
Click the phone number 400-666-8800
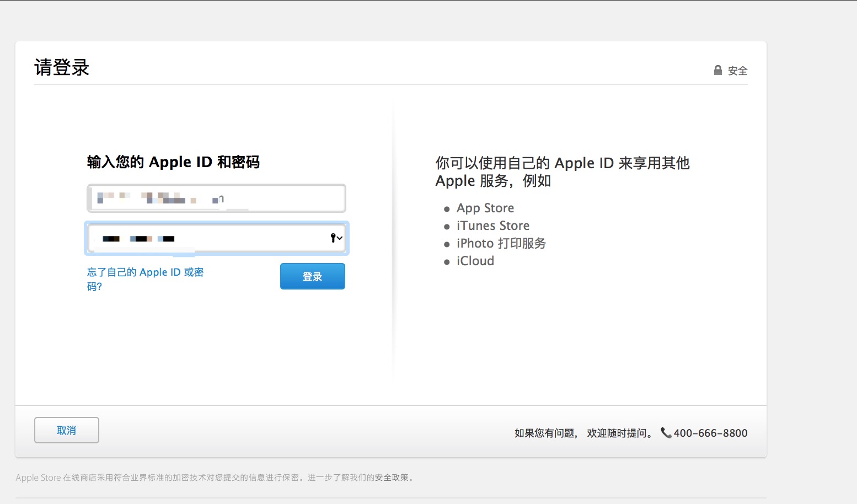pyautogui.click(x=710, y=433)
